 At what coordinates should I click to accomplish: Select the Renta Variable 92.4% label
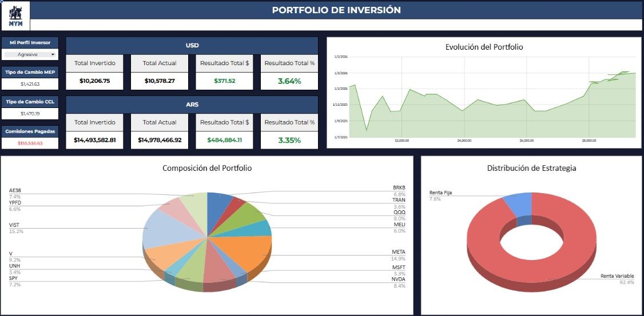tap(617, 279)
